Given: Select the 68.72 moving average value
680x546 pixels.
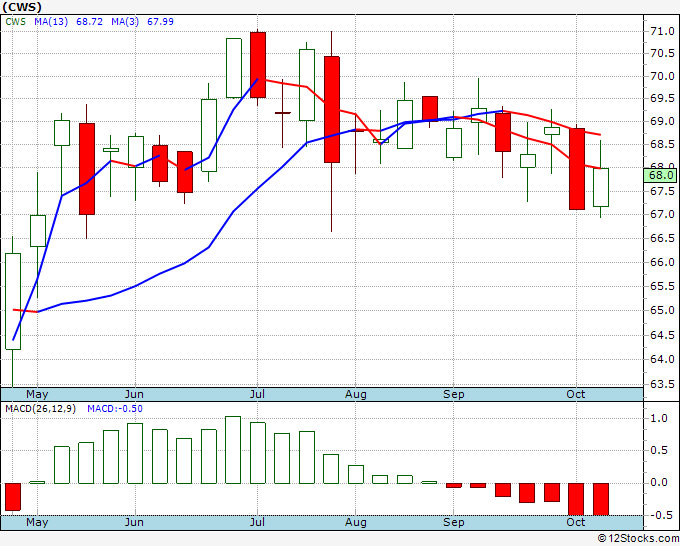Looking at the screenshot, I should pyautogui.click(x=89, y=22).
